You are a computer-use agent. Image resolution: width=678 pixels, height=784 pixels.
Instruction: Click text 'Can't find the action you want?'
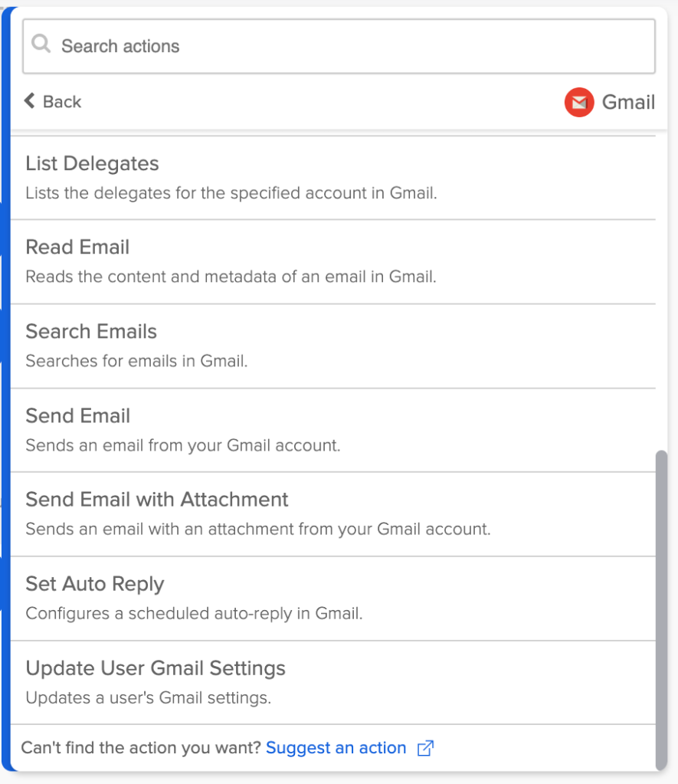(x=141, y=747)
